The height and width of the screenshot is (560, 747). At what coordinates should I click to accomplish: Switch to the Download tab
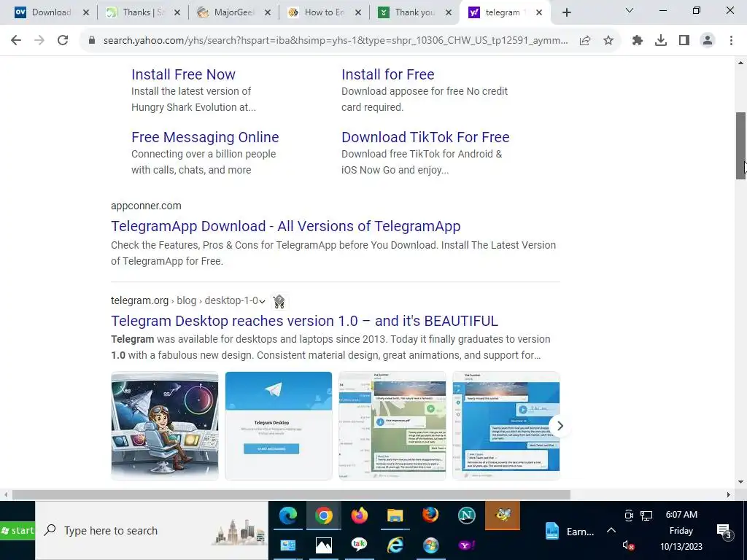pyautogui.click(x=52, y=12)
